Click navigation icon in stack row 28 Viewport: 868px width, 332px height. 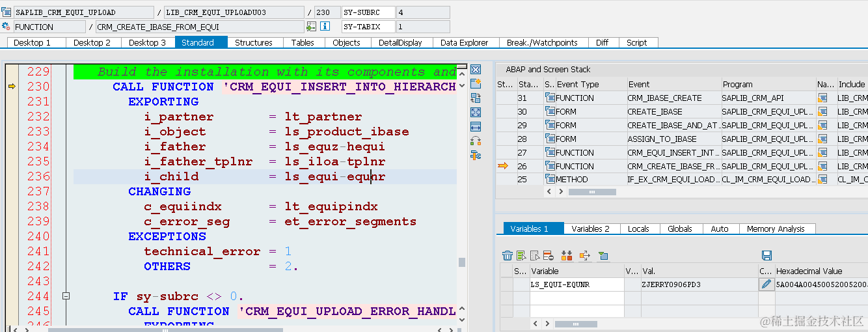[x=822, y=139]
